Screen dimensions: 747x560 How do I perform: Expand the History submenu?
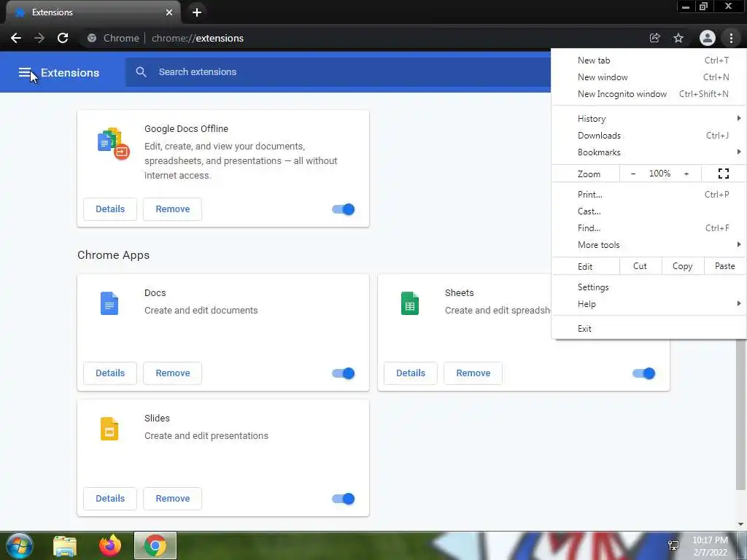649,119
